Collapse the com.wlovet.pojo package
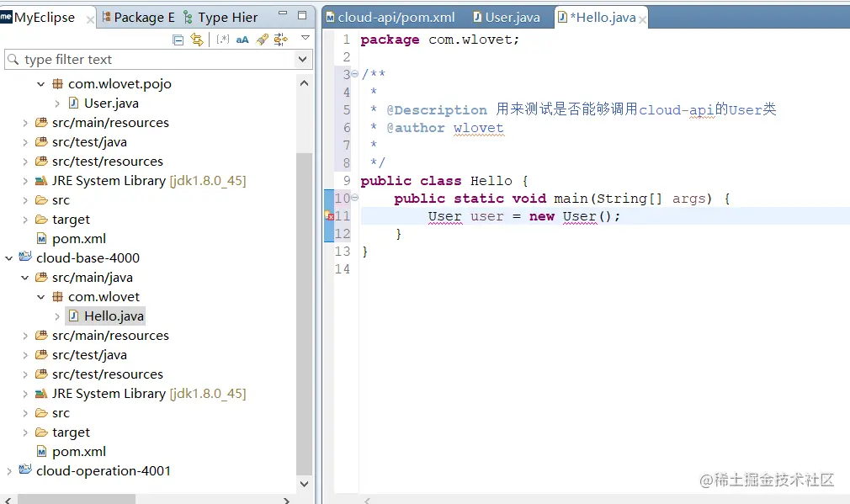Image resolution: width=850 pixels, height=504 pixels. point(40,84)
